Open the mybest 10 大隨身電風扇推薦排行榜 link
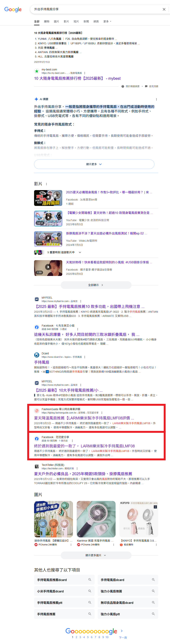This screenshot has height=644, width=170. coord(77,78)
